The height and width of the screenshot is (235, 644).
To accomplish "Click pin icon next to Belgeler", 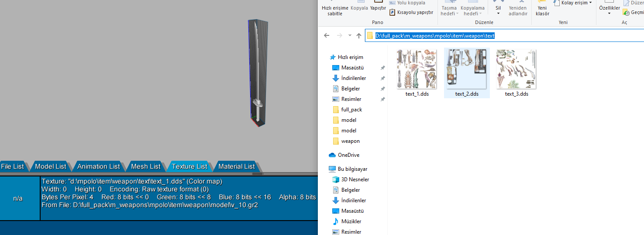I will (x=383, y=89).
